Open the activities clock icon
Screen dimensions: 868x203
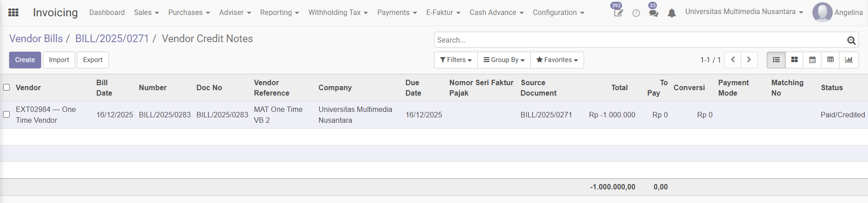pos(636,13)
